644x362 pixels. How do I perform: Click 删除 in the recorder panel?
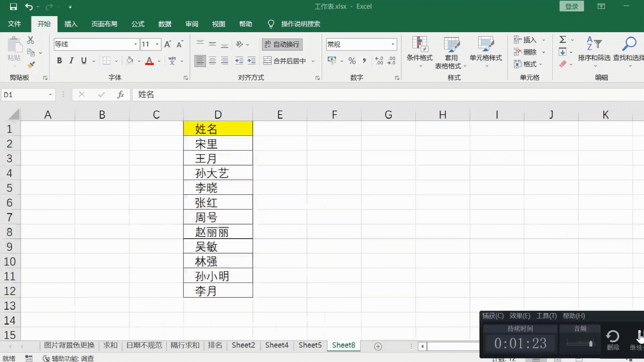(x=613, y=339)
